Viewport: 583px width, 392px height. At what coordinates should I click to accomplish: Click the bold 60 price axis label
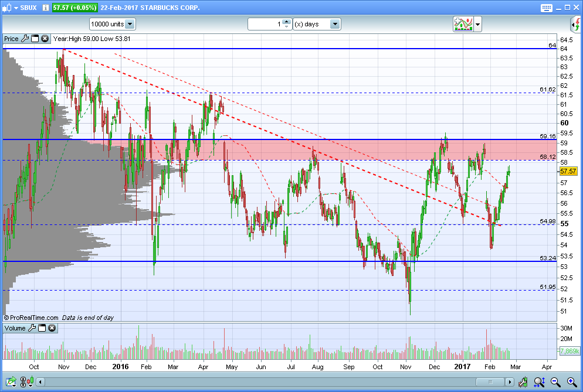[564, 123]
